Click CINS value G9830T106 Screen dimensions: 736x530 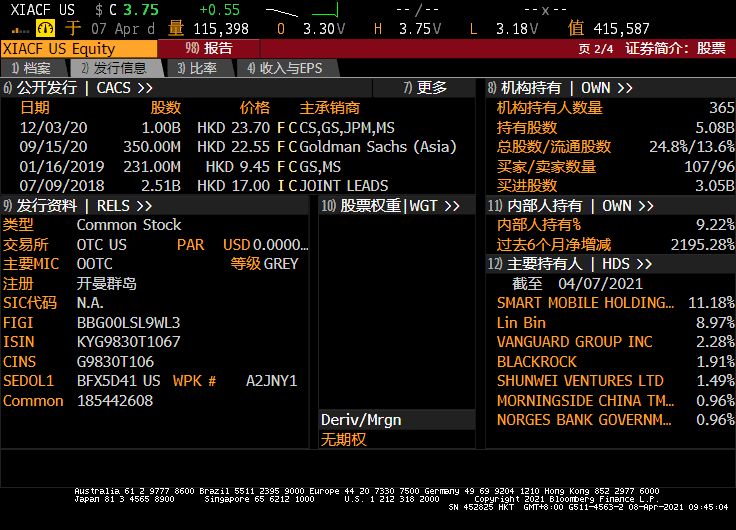pyautogui.click(x=115, y=361)
